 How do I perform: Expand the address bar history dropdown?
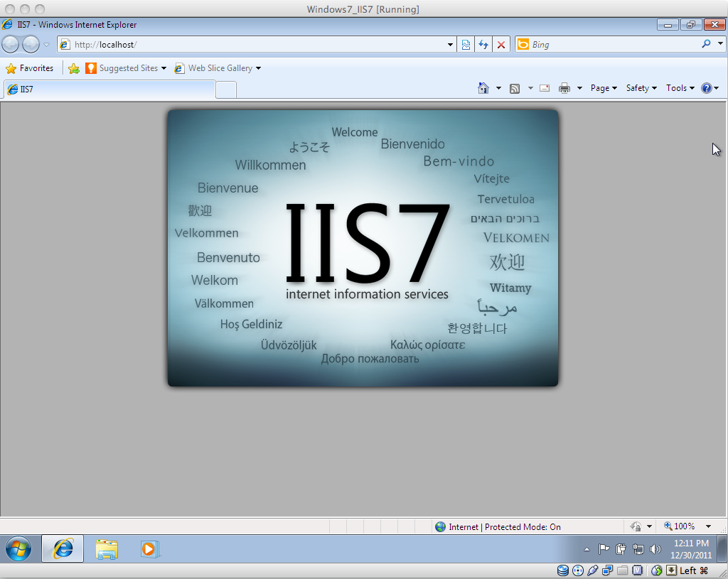click(449, 44)
